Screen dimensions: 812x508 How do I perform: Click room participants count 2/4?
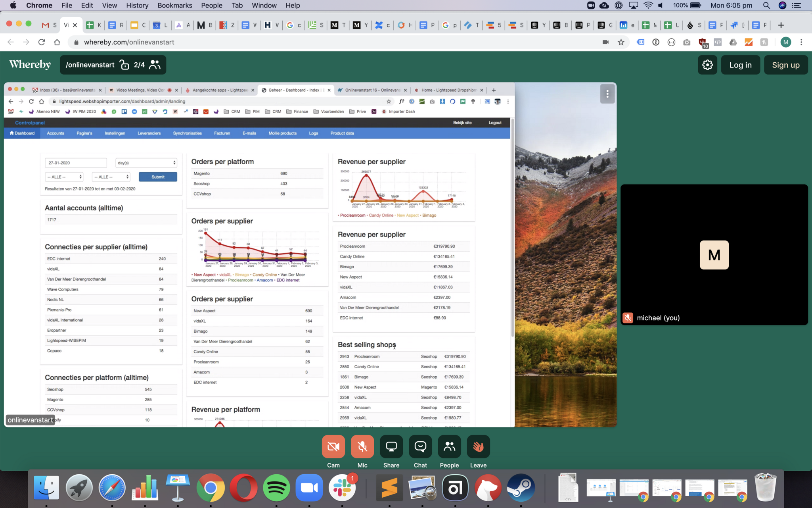(139, 65)
